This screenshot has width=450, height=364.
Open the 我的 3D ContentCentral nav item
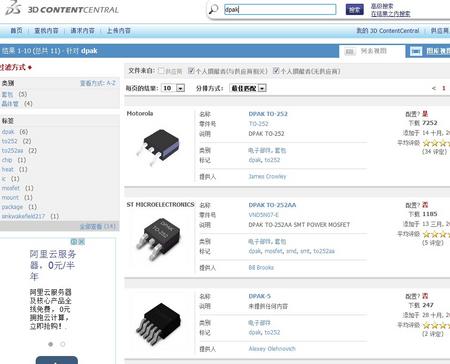click(x=388, y=31)
